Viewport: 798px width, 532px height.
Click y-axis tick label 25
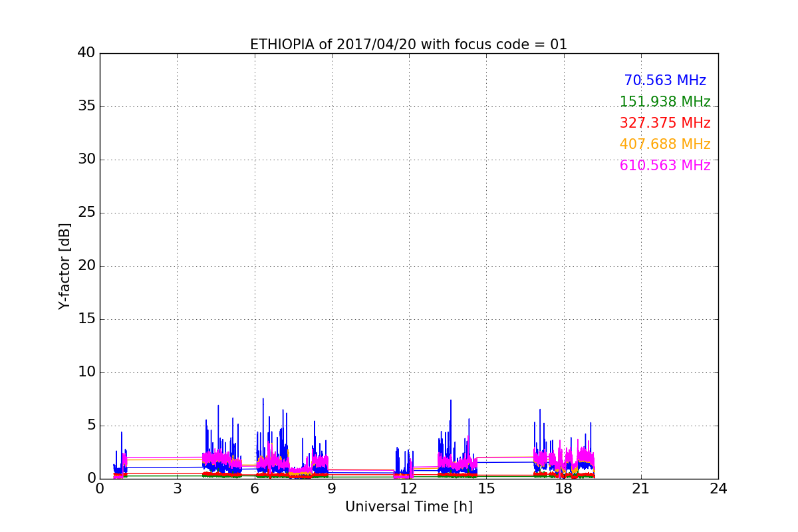click(x=86, y=213)
